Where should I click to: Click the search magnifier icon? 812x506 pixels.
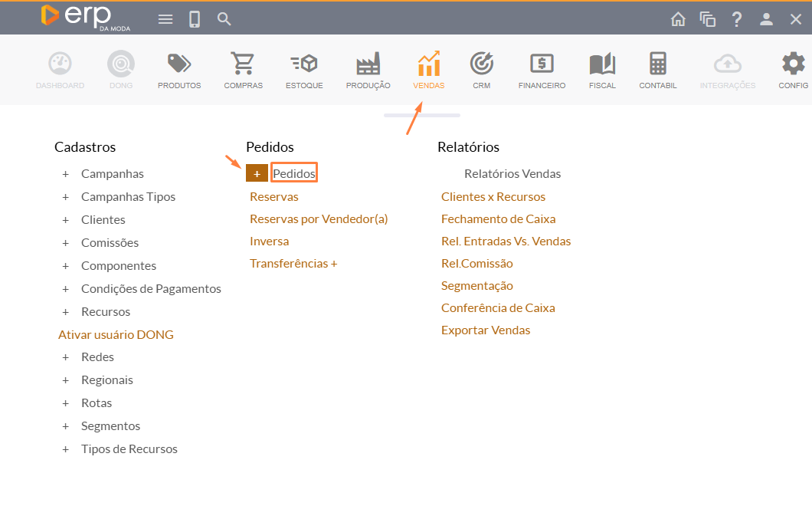(x=224, y=19)
